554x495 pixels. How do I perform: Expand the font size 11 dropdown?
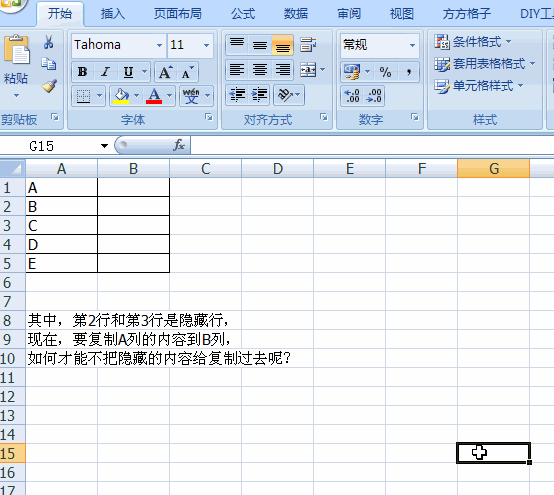(x=206, y=45)
